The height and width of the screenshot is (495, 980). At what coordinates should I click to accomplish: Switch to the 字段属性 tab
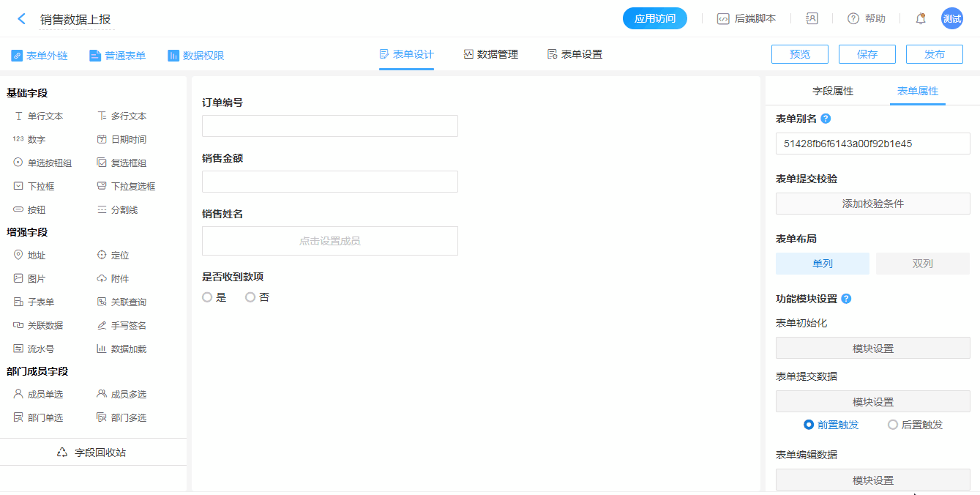pos(833,91)
